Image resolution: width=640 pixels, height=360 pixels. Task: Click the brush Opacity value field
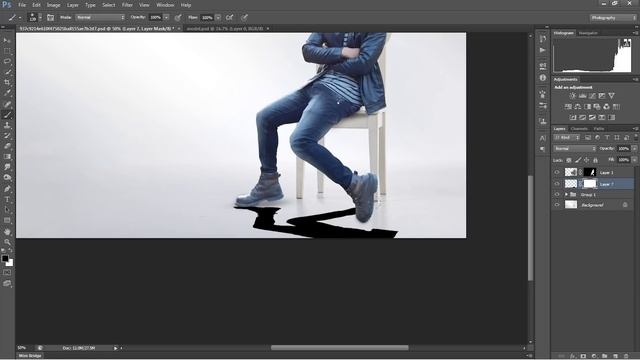pos(156,18)
